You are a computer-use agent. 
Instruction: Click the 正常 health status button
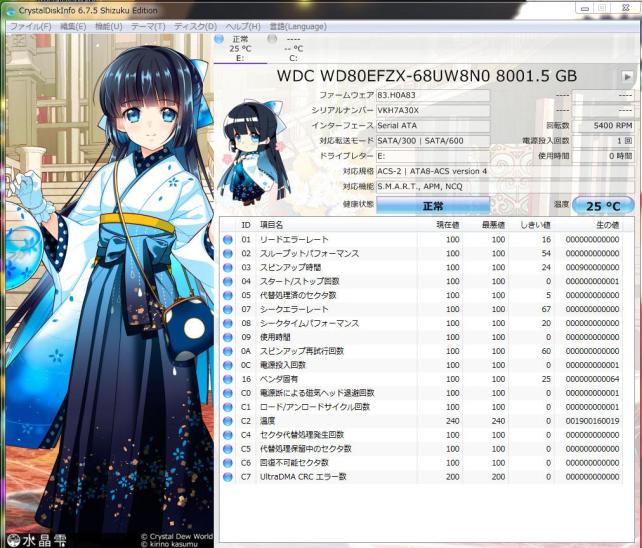pyautogui.click(x=433, y=206)
